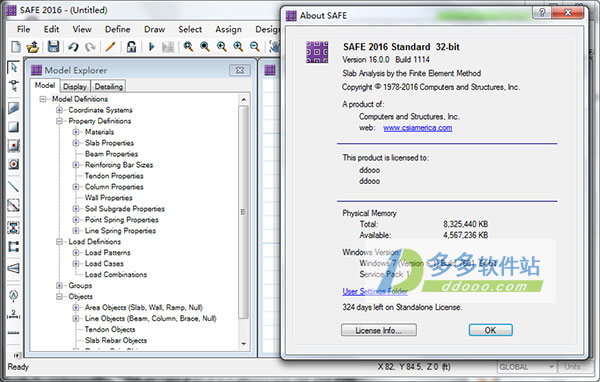Select the Load Combinations tree item
Image resolution: width=600 pixels, height=382 pixels.
pyautogui.click(x=116, y=275)
